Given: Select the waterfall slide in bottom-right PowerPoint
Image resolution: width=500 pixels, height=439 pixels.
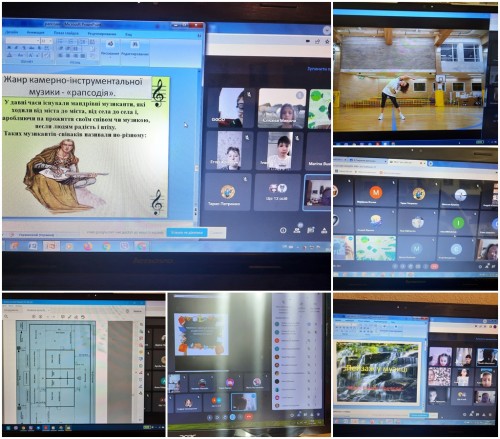Looking at the screenshot, I should pyautogui.click(x=377, y=372).
